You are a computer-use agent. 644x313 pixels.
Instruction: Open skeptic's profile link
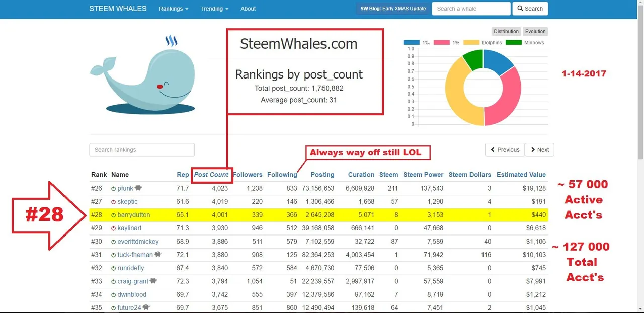127,202
